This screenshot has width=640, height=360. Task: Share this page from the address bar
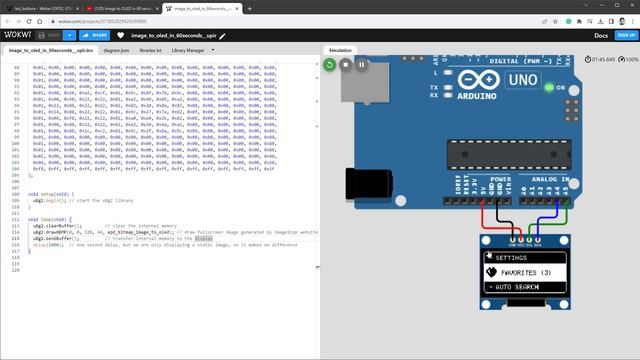coord(544,21)
